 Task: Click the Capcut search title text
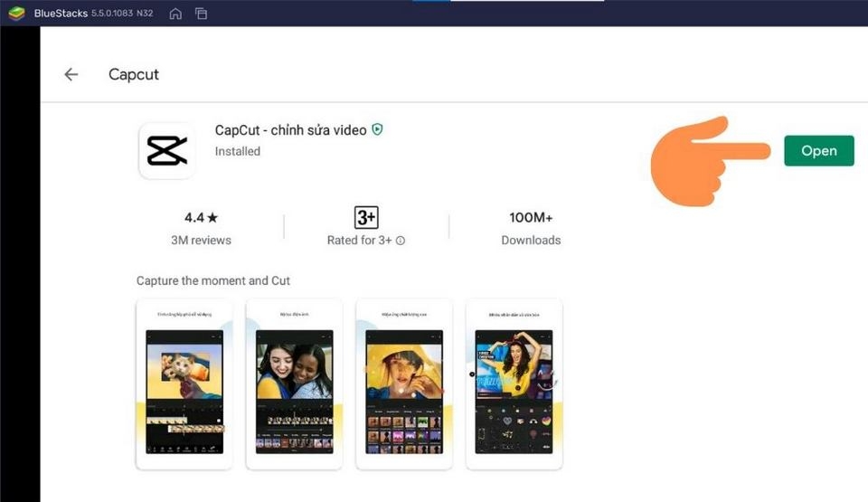tap(134, 74)
